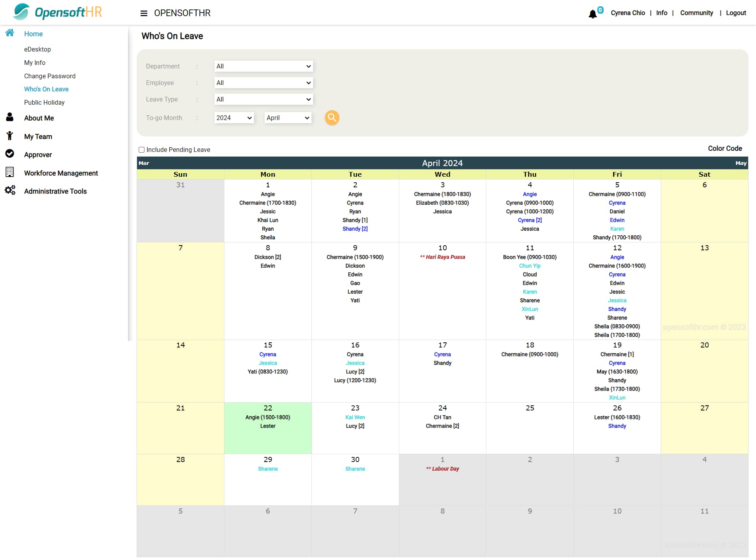756x560 pixels.
Task: Select the Workforce Management clipboard icon
Action: (9, 172)
